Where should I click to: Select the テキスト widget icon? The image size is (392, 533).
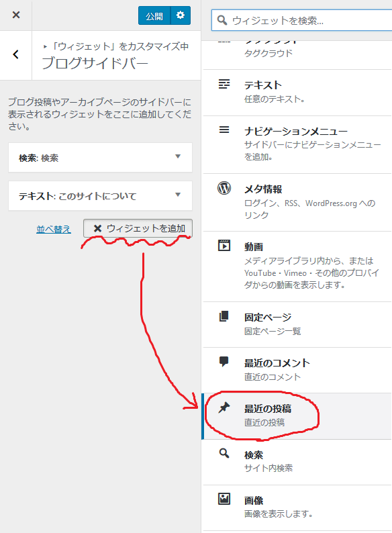point(224,84)
